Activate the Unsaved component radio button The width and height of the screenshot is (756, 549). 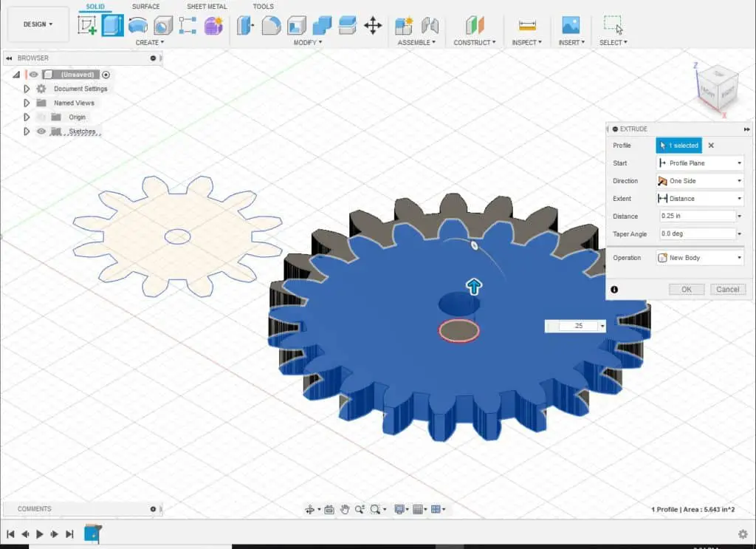[106, 75]
